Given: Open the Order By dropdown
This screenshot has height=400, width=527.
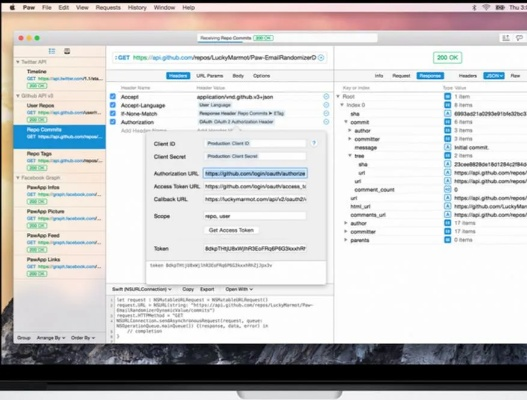Looking at the screenshot, I should (x=83, y=338).
